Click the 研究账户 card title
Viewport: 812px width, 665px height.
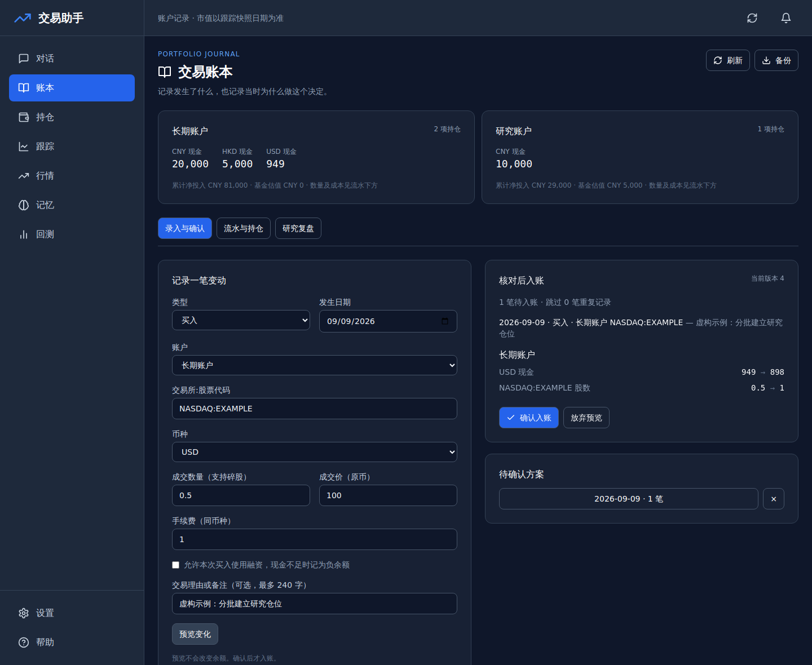click(514, 131)
